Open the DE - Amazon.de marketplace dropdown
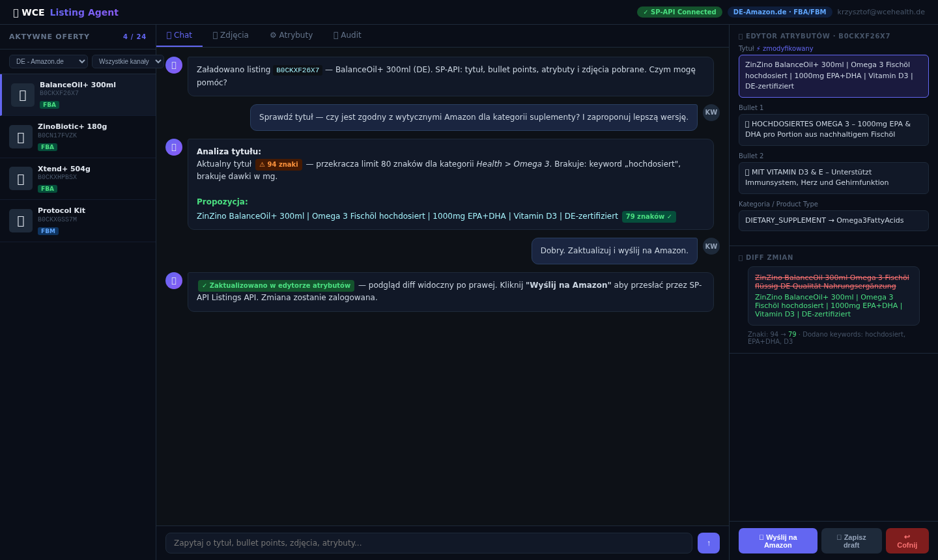 (x=48, y=61)
